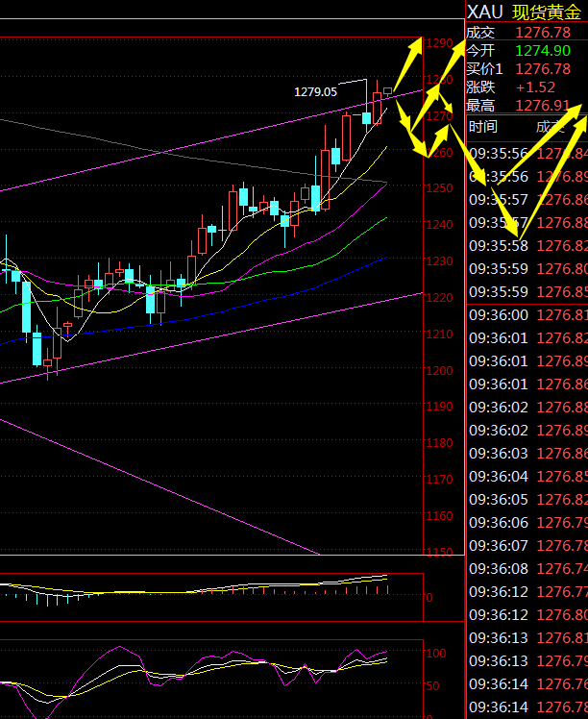This screenshot has width=588, height=719.
Task: Select the 最高 value 1276.91
Action: [543, 106]
